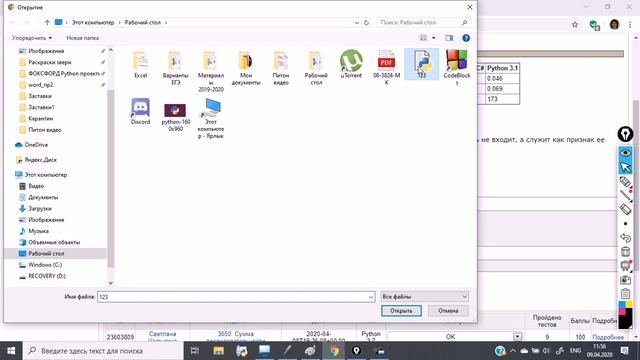Select OneDrive in navigation pane
The image size is (640, 360).
pyautogui.click(x=36, y=145)
